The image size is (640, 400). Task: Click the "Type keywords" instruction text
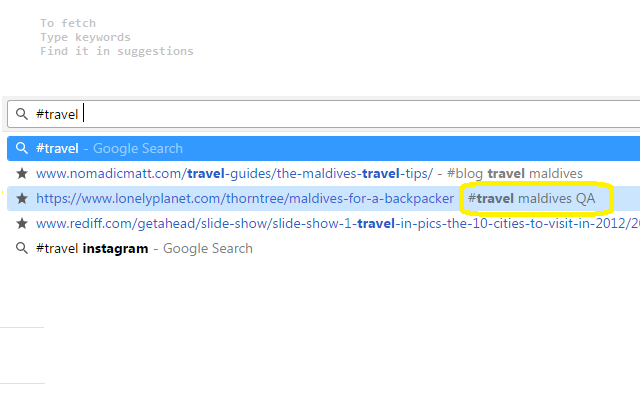tap(85, 37)
